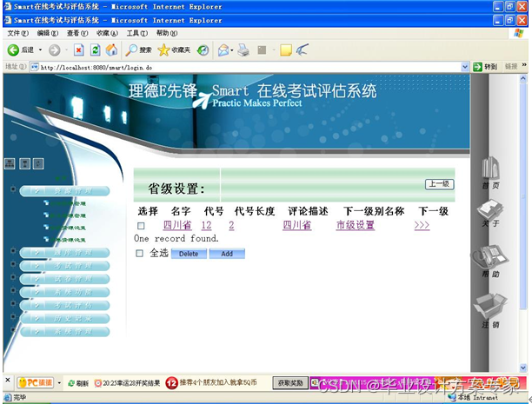Viewport: 532px width, 404px height.
Task: Click the 转到 Go button
Action: tap(485, 67)
